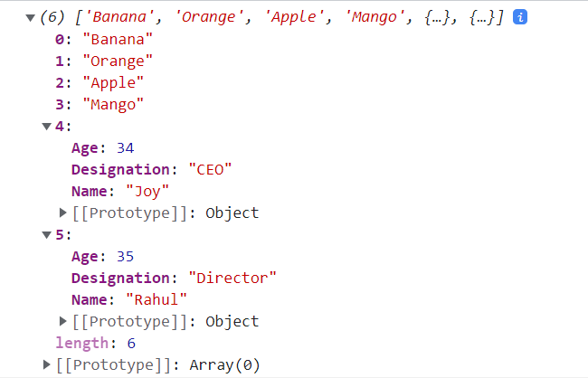Select the "Orange" value at index 1

[x=118, y=61]
